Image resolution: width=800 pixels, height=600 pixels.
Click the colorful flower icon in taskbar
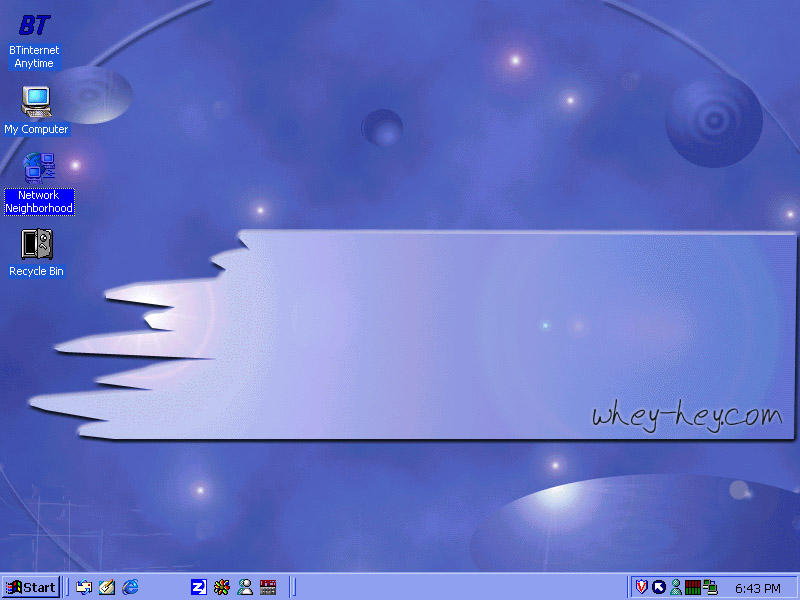221,587
